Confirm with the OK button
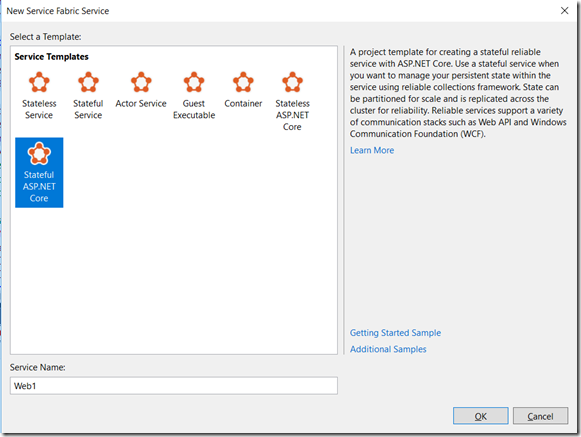This screenshot has width=581, height=437. [x=481, y=416]
